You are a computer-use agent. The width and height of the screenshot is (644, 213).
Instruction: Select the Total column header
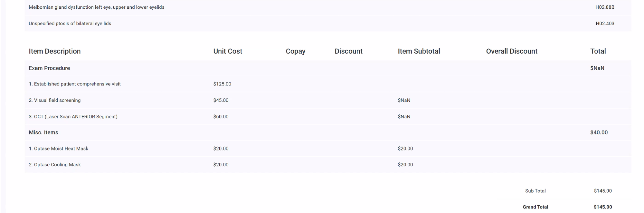(598, 51)
